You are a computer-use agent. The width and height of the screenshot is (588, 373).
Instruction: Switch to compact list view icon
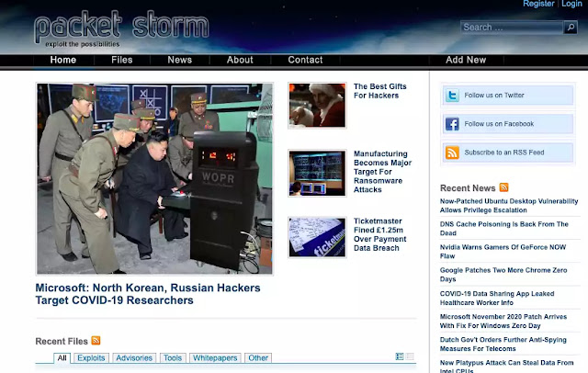tap(410, 356)
